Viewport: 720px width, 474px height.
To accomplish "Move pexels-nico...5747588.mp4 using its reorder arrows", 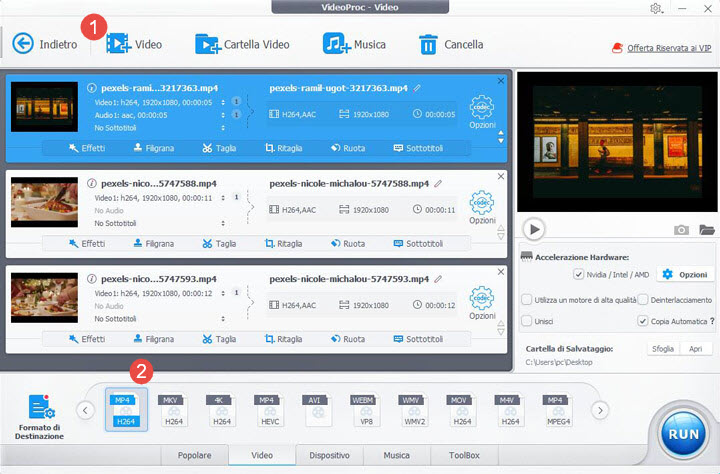I will coord(501,232).
